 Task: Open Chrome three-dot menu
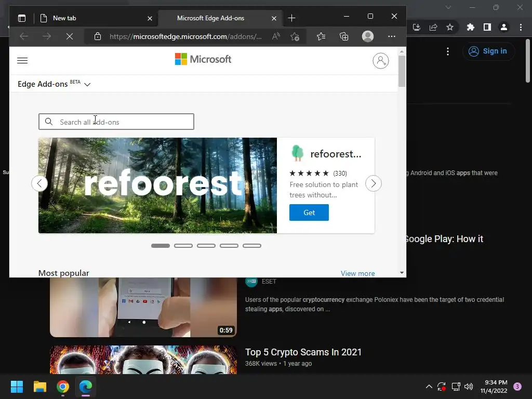click(521, 27)
